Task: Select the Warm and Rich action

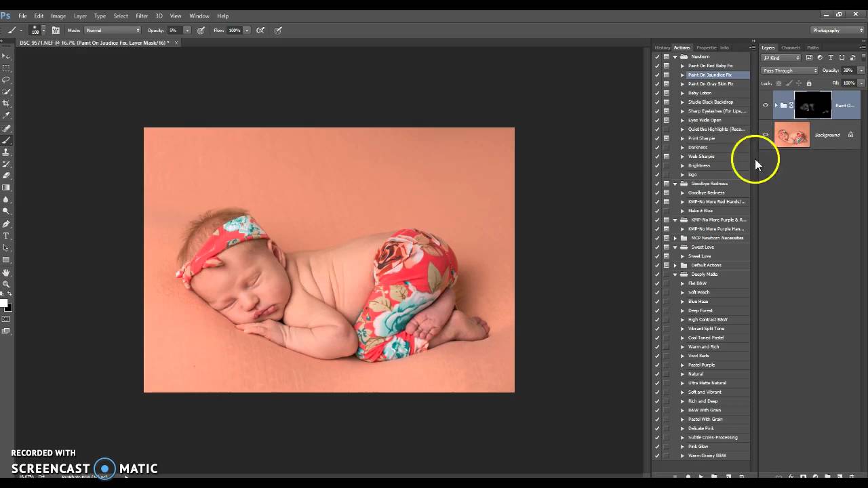Action: [x=703, y=347]
